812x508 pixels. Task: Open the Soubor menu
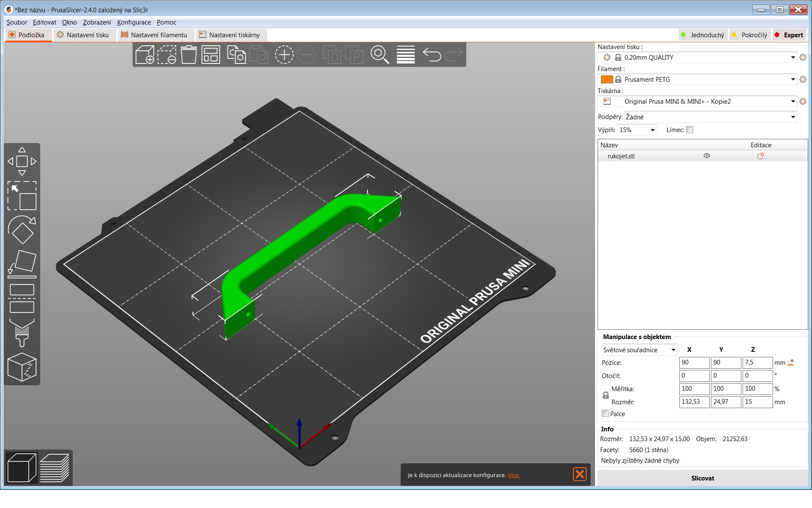(x=17, y=22)
